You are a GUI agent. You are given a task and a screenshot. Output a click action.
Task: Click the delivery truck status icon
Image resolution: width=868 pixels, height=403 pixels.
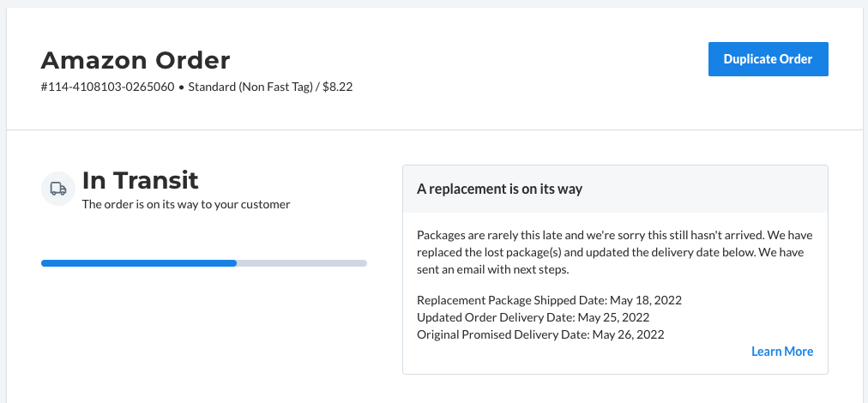58,189
